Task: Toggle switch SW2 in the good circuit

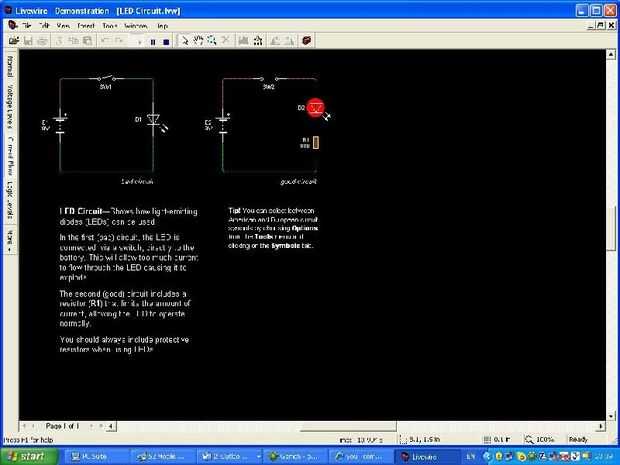Action: 269,79
